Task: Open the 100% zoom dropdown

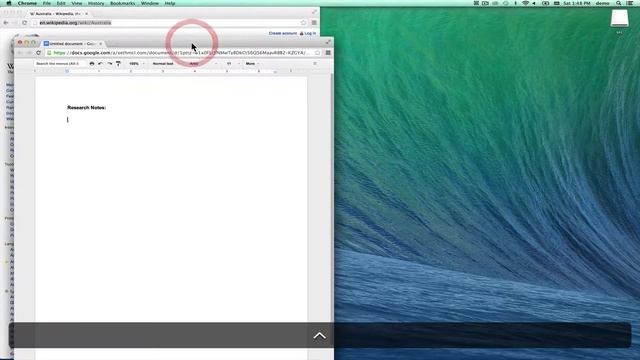Action: (137, 64)
